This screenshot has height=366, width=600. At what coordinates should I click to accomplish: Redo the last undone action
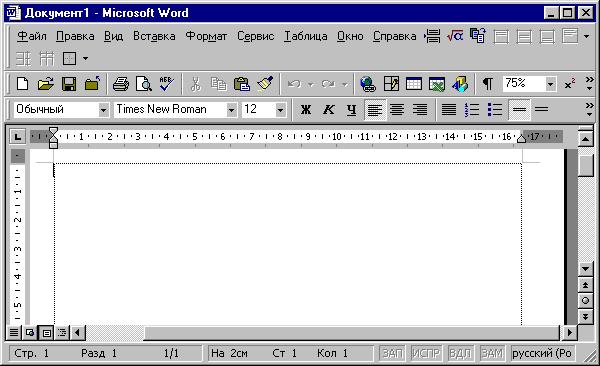[328, 83]
